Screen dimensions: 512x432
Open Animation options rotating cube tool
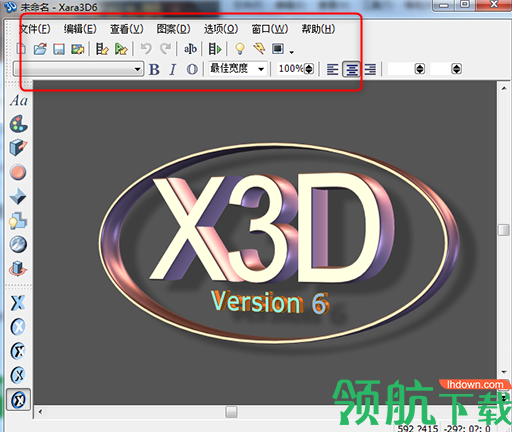tap(18, 269)
